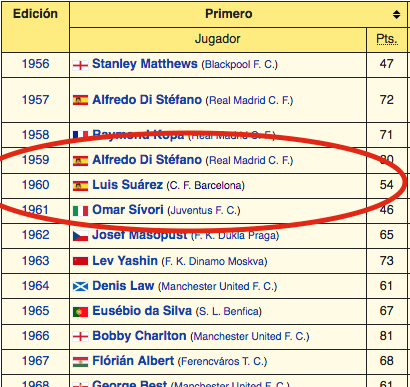
Task: Open the Luis Suárez player link
Action: (x=127, y=184)
